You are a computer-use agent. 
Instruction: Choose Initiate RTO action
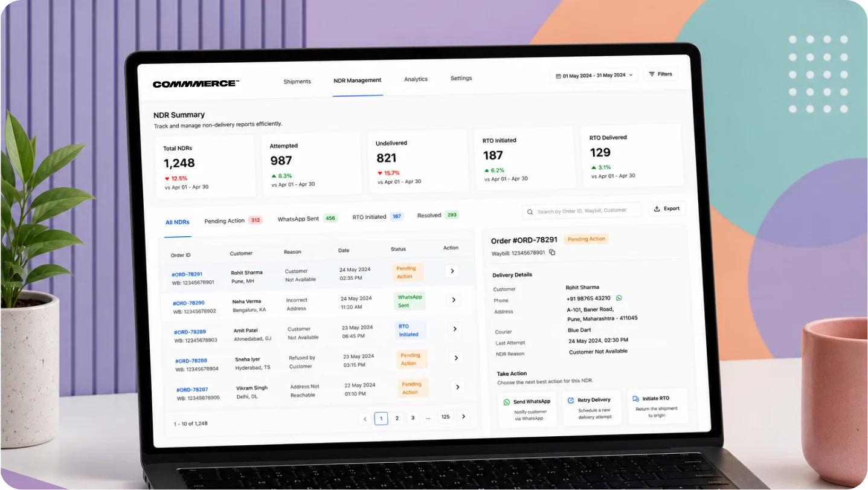click(657, 406)
